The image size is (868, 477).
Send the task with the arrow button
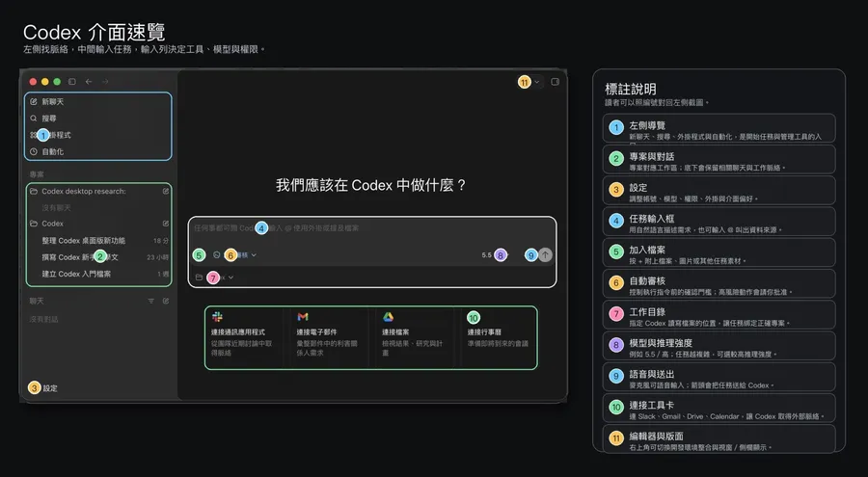pyautogui.click(x=545, y=255)
